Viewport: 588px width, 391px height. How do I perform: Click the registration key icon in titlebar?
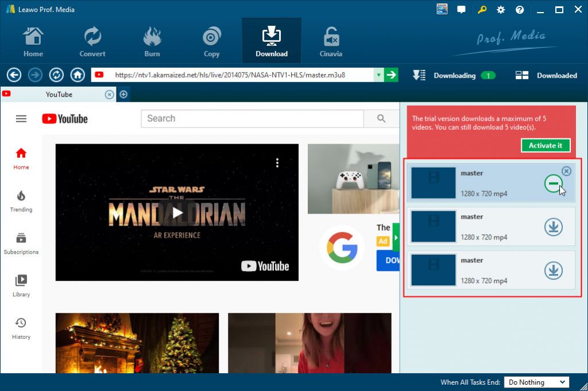[x=481, y=9]
